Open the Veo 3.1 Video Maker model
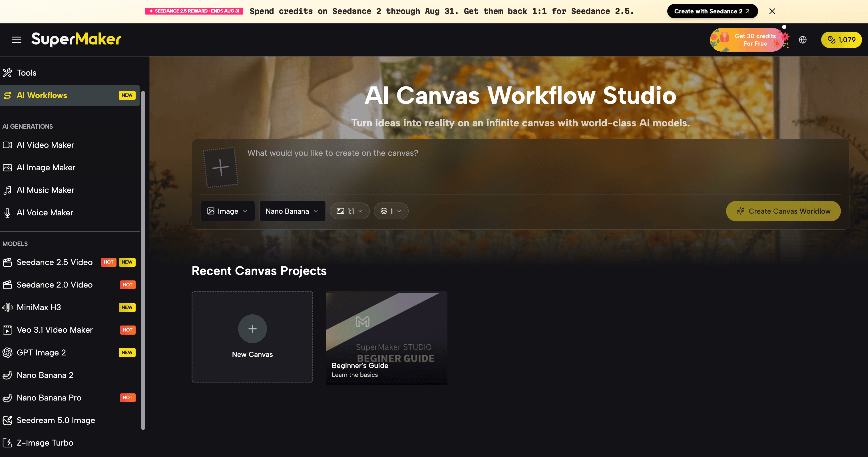Screen dimensions: 868x457 pos(70,330)
